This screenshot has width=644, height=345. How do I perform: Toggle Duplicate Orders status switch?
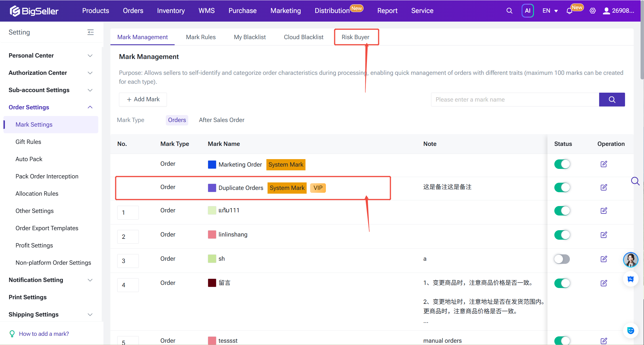pos(562,187)
